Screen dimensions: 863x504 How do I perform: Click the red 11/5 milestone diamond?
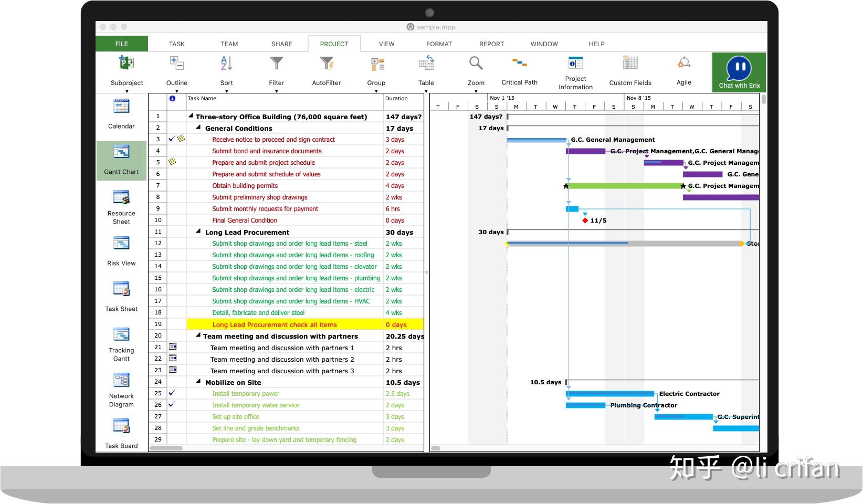click(x=585, y=220)
